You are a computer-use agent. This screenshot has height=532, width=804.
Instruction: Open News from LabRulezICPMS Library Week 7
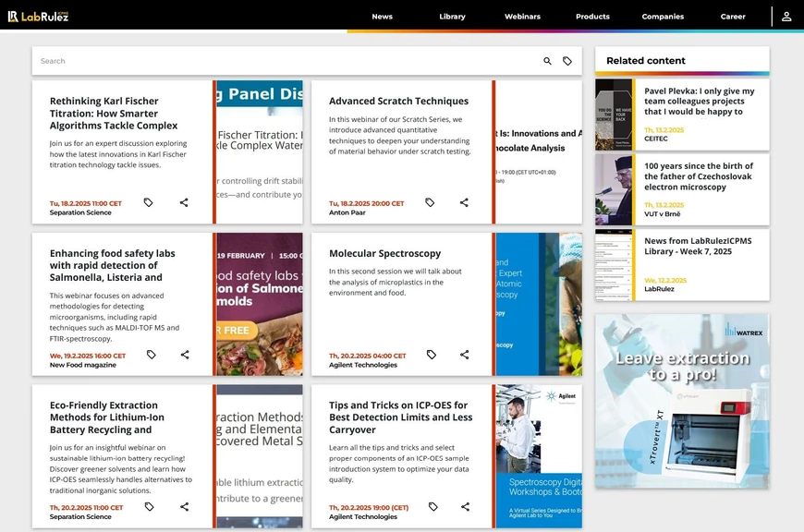click(x=698, y=246)
